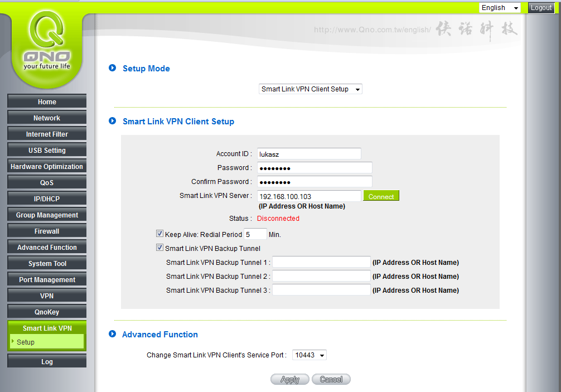Click the Backup Tunnel 1 field

321,262
